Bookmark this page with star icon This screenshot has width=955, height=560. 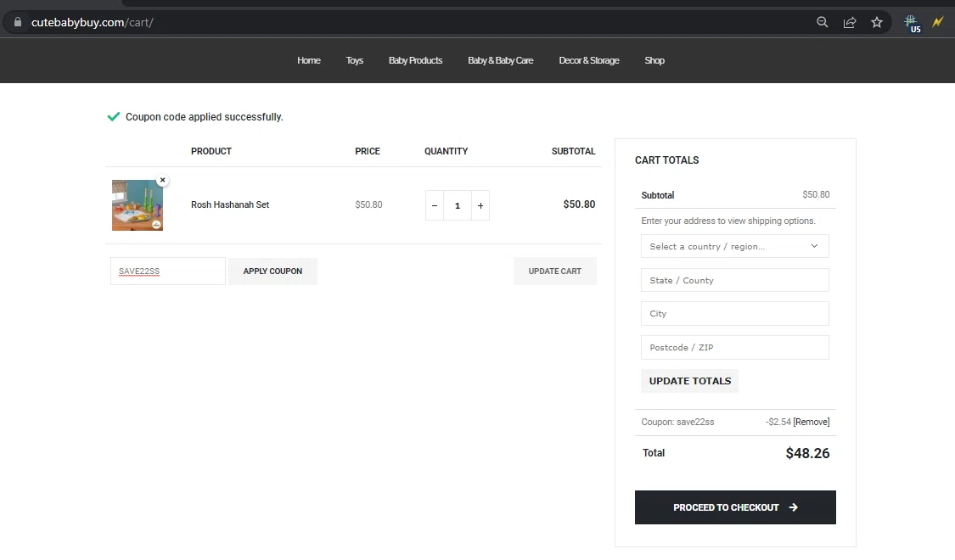[876, 23]
